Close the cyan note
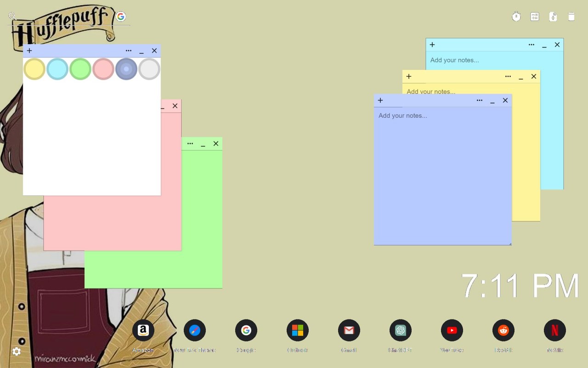 557,45
